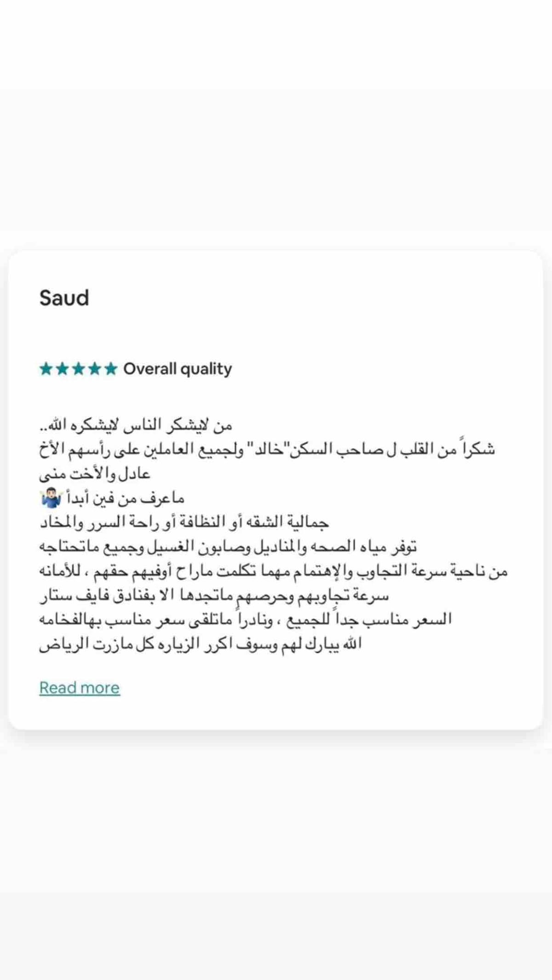This screenshot has width=552, height=980.
Task: Tap the line starting توفر مياه الصحه
Action: (228, 547)
